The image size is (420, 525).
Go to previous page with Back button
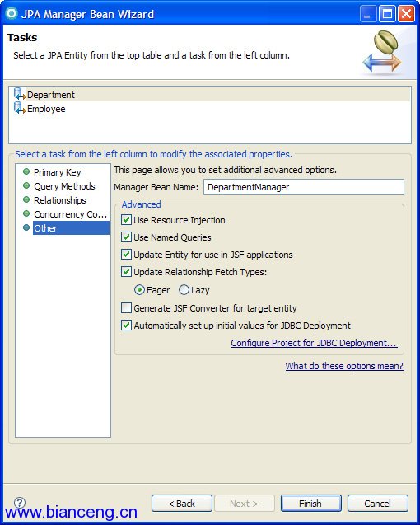[x=182, y=504]
